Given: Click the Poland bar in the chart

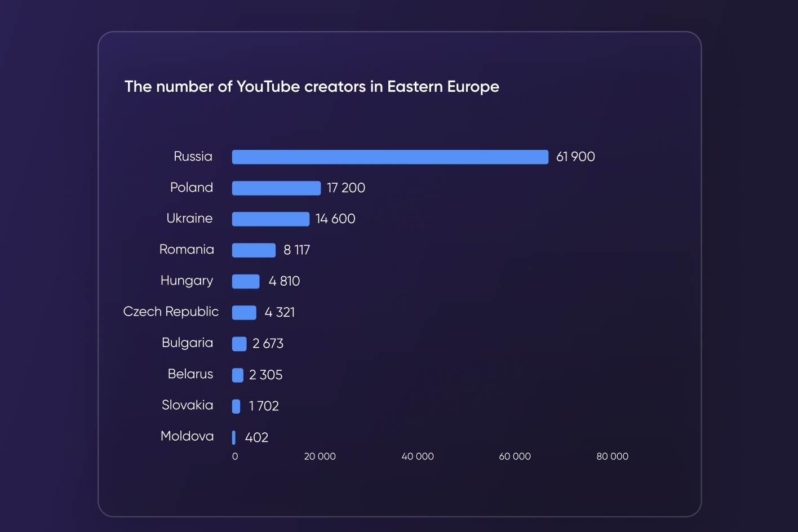Looking at the screenshot, I should click(276, 188).
